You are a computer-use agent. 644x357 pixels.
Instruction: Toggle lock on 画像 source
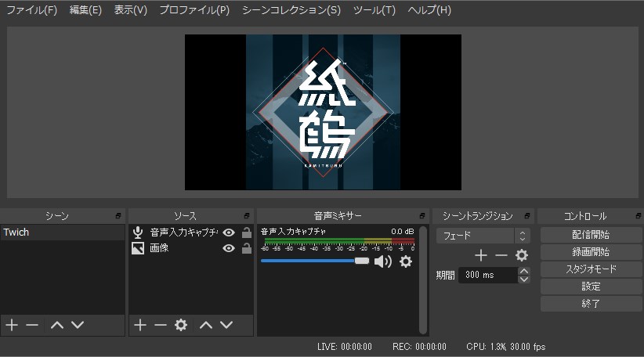[247, 248]
